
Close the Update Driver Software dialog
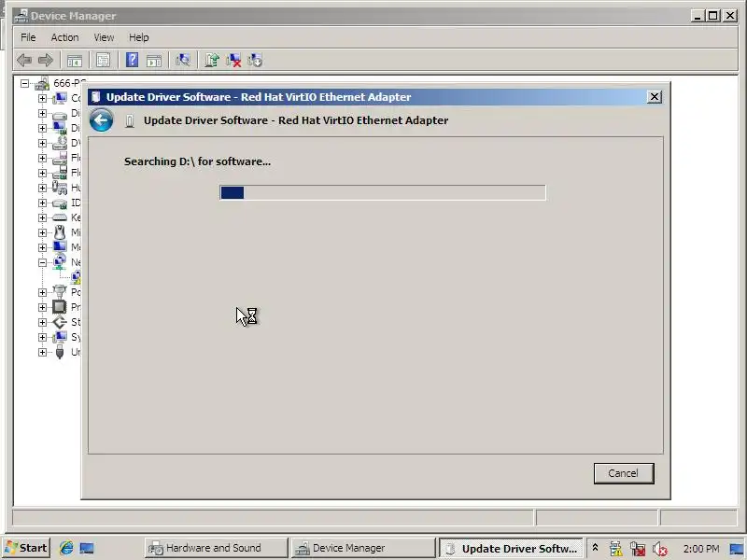(655, 97)
